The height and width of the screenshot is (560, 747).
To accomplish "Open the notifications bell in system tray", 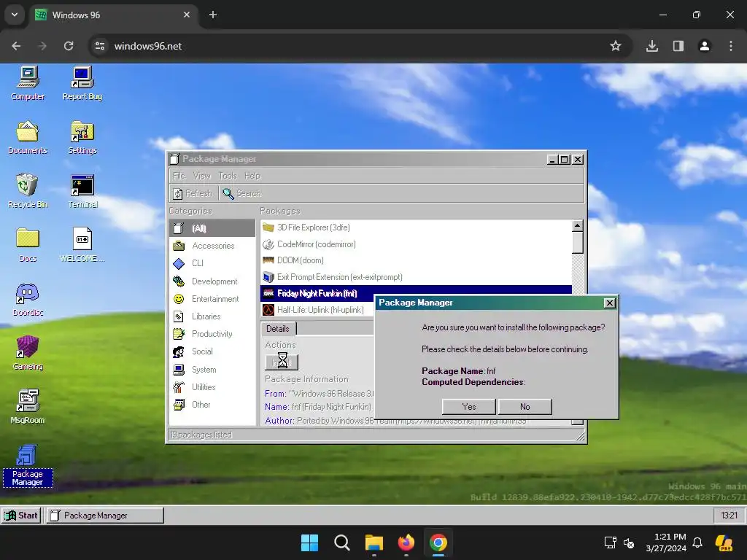I will coord(697,542).
